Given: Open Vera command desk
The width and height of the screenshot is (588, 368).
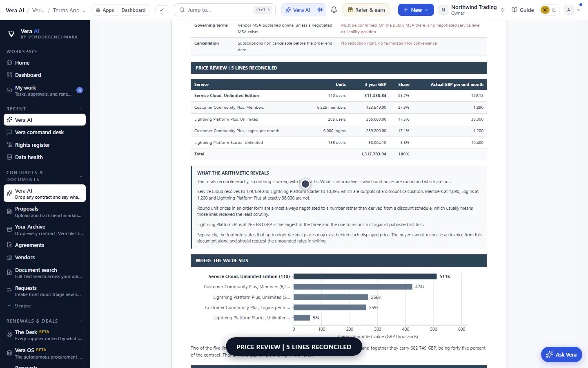Looking at the screenshot, I should pyautogui.click(x=45, y=132).
